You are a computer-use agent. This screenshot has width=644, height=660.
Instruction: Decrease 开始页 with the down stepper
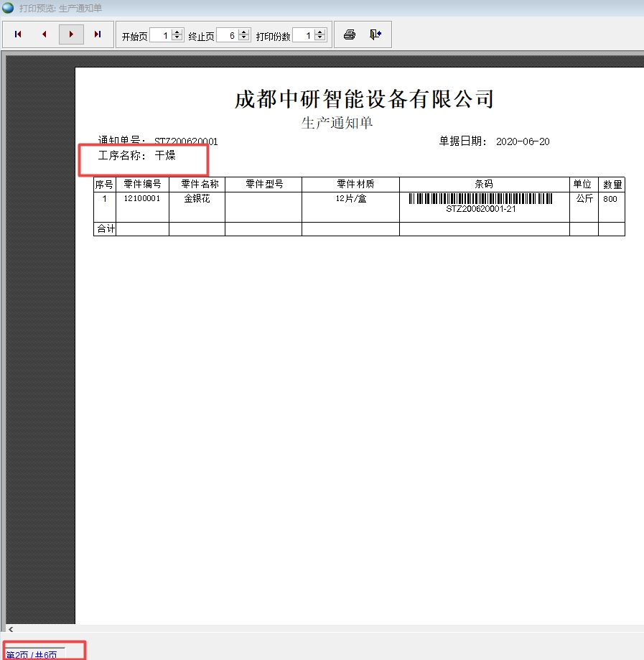(177, 37)
